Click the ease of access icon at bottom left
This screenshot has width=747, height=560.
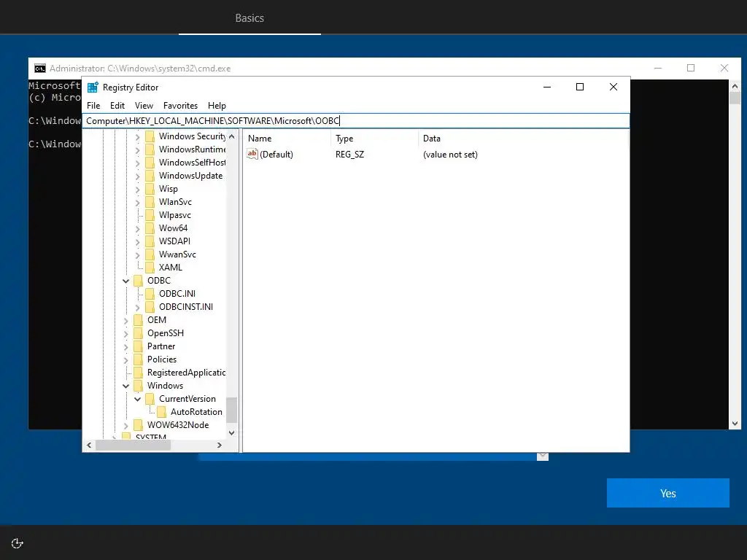pos(18,543)
